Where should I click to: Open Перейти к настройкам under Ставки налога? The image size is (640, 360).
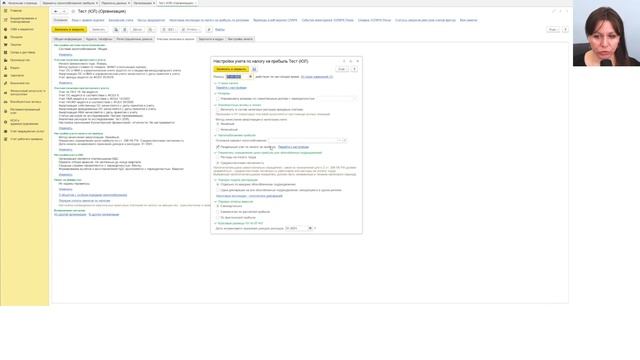click(x=231, y=88)
